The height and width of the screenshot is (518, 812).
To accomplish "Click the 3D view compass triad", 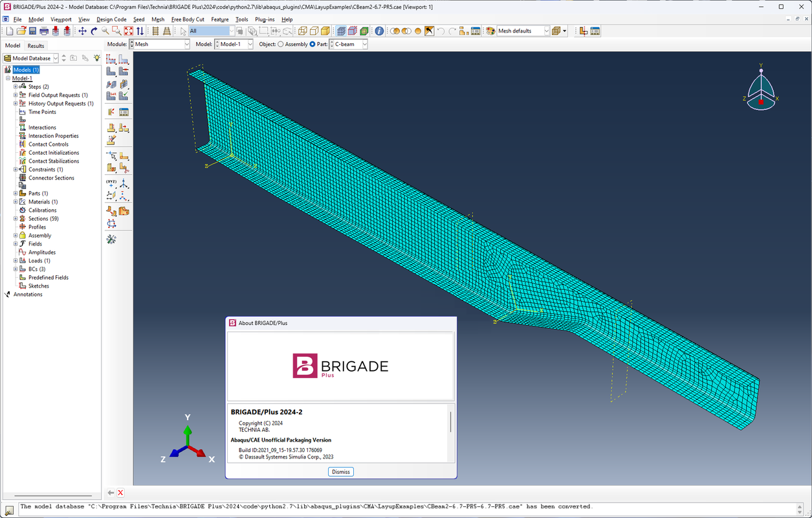I will click(761, 86).
